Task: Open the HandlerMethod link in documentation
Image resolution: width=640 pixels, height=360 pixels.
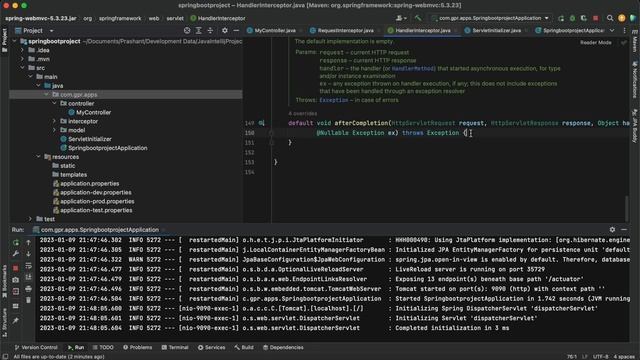Action: (x=413, y=69)
